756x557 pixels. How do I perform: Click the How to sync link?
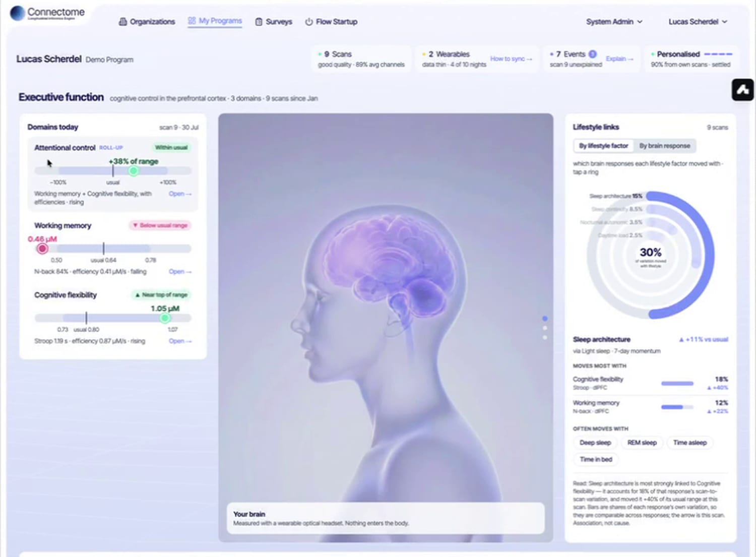point(511,59)
